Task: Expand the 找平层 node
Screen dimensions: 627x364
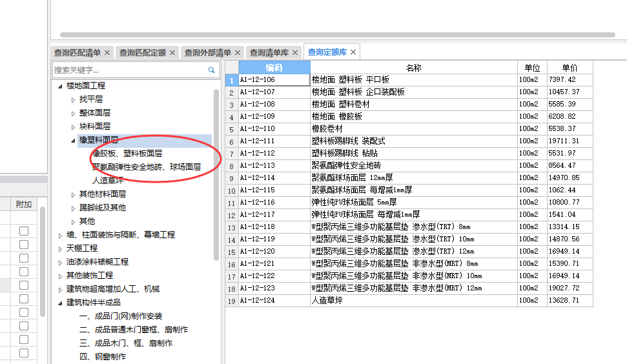Action: click(x=73, y=100)
